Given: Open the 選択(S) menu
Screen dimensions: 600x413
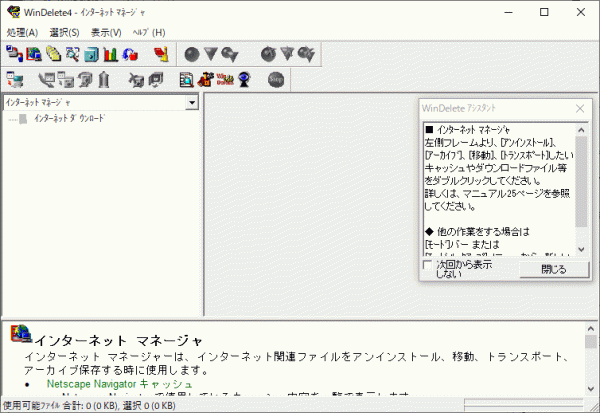Looking at the screenshot, I should [x=63, y=32].
